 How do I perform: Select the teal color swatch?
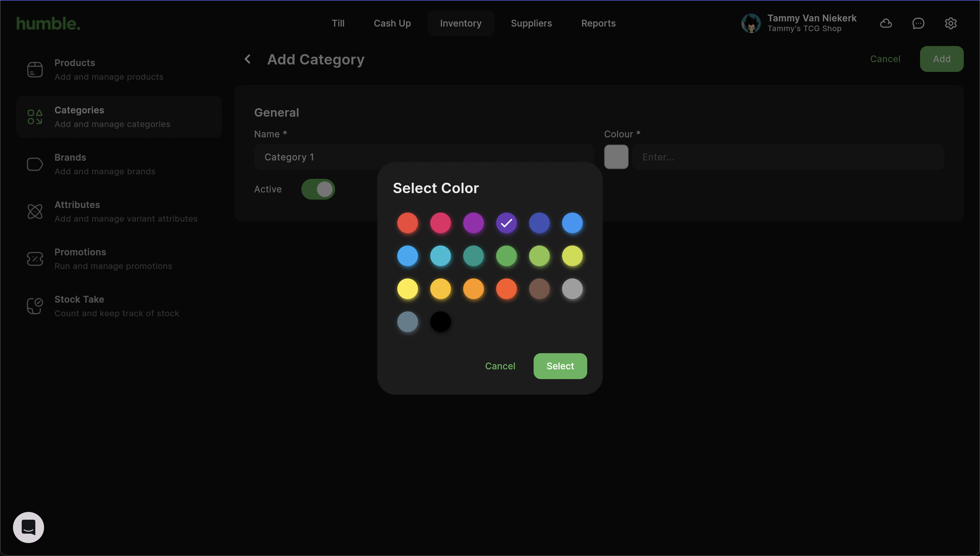pos(473,256)
